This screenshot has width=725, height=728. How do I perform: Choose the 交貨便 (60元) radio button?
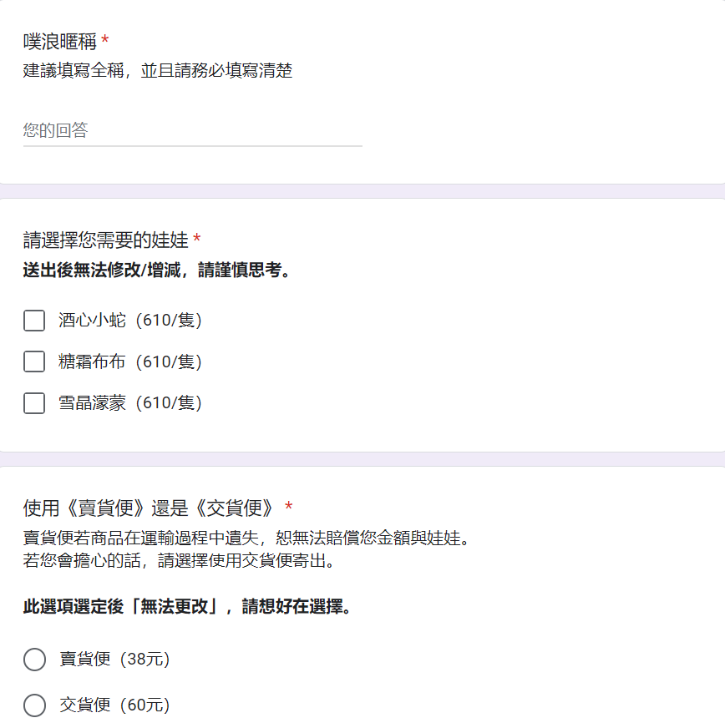(35, 705)
